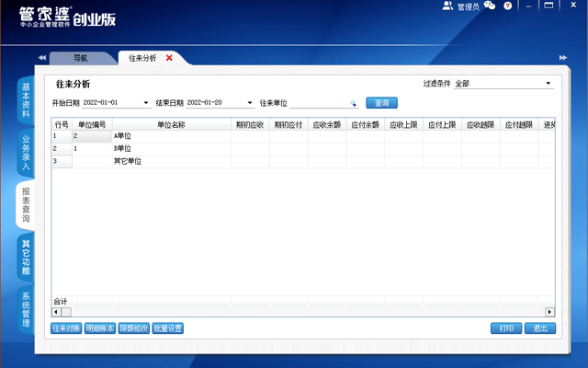
Task: Click the 管理员 user icon
Action: [x=447, y=6]
